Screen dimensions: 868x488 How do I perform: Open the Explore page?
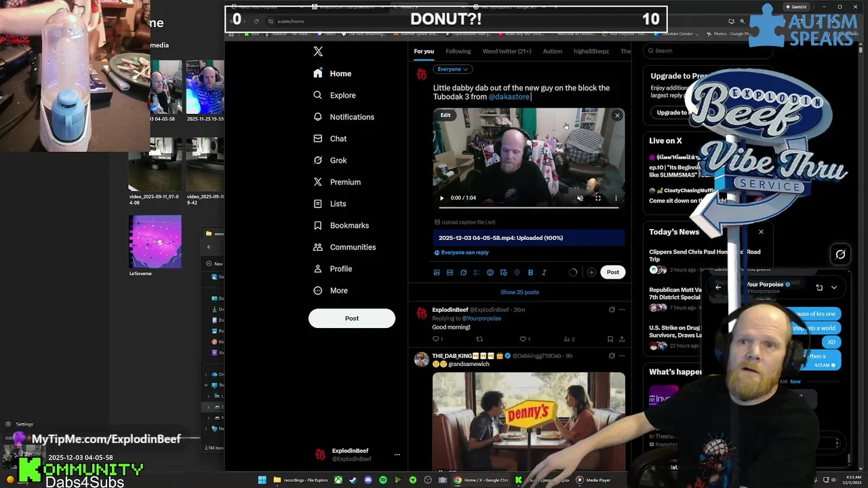[335, 95]
